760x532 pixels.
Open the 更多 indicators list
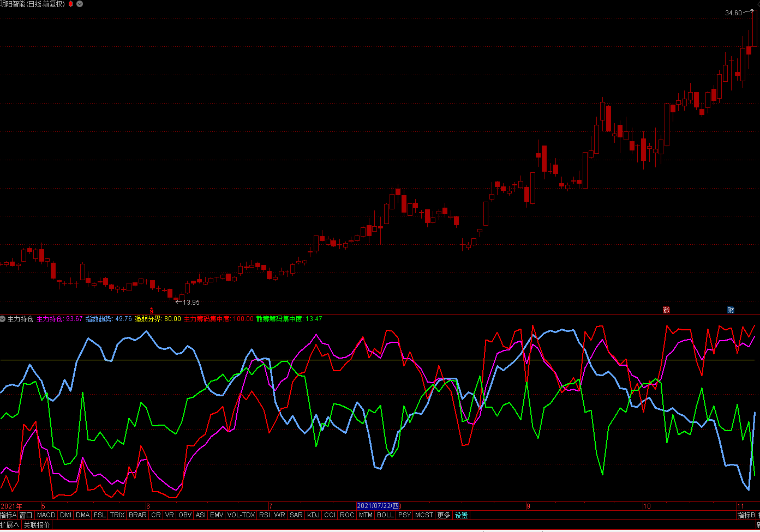pyautogui.click(x=444, y=515)
